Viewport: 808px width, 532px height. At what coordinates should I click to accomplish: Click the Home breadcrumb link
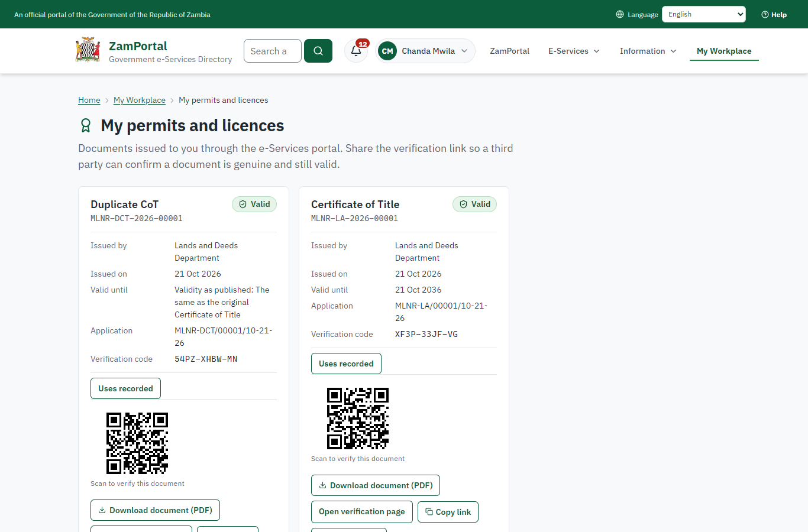coord(89,100)
